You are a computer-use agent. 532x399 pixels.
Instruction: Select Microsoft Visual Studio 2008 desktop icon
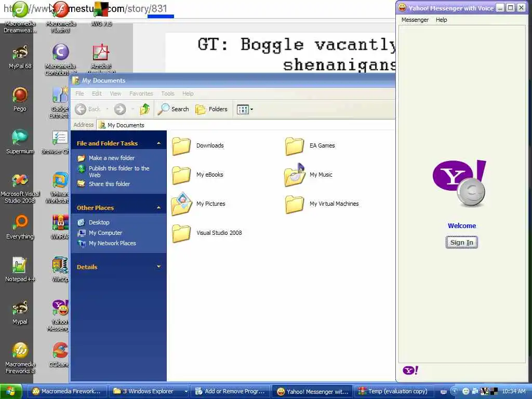pyautogui.click(x=20, y=188)
